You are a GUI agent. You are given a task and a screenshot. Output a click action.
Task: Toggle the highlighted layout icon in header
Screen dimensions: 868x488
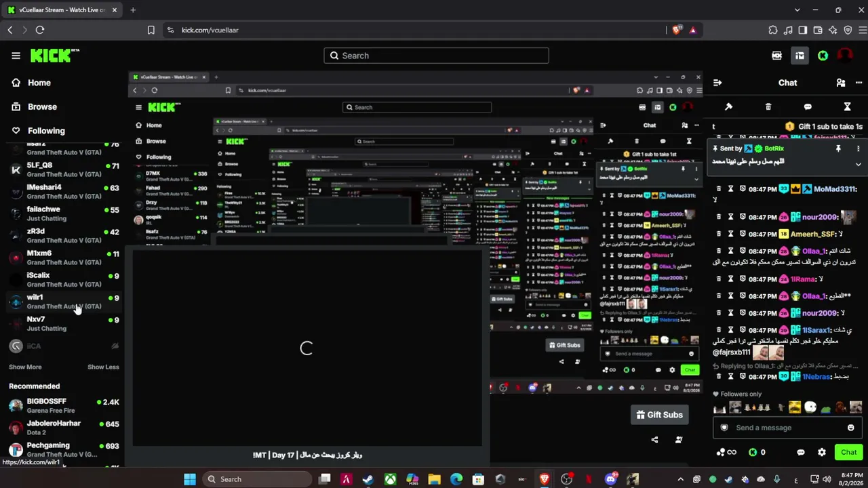[800, 56]
